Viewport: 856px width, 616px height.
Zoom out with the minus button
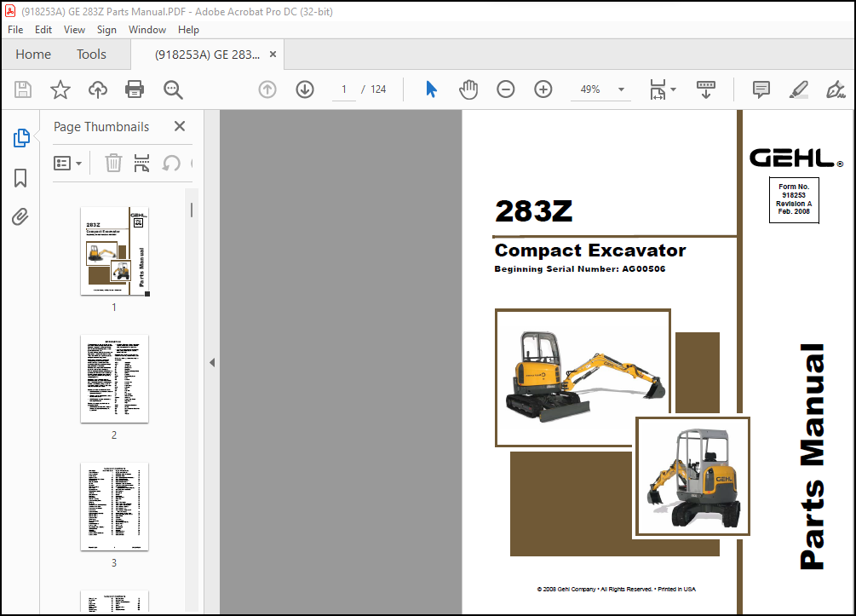(506, 89)
